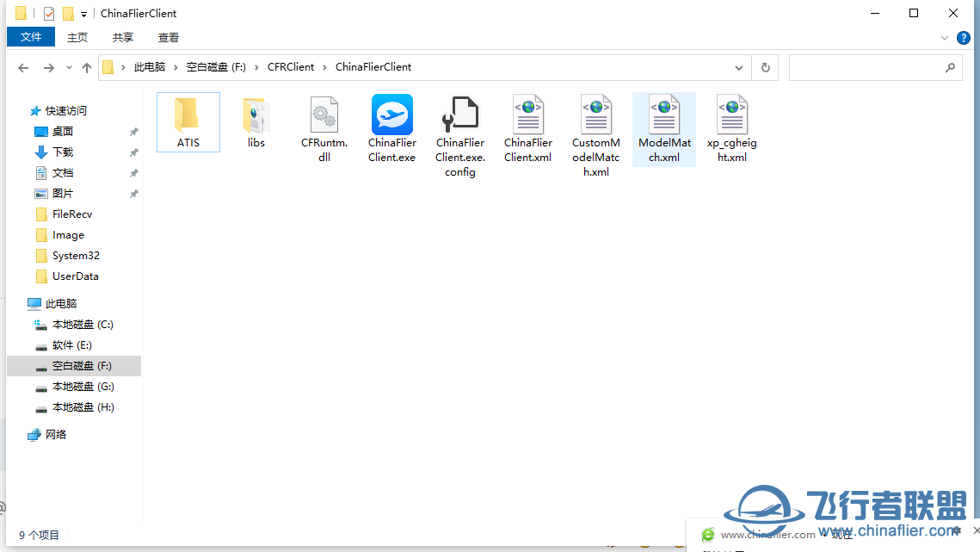Select 本地磁盘 (C:) drive
This screenshot has width=980, height=552.
point(83,324)
